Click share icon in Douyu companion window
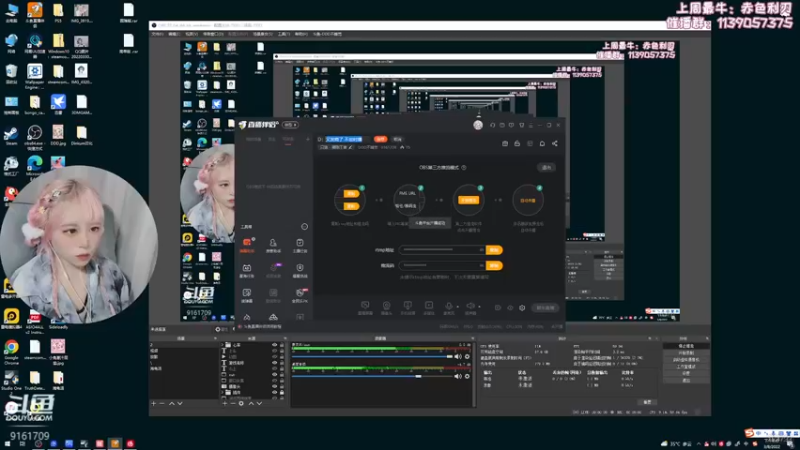800x450 pixels. point(555,143)
